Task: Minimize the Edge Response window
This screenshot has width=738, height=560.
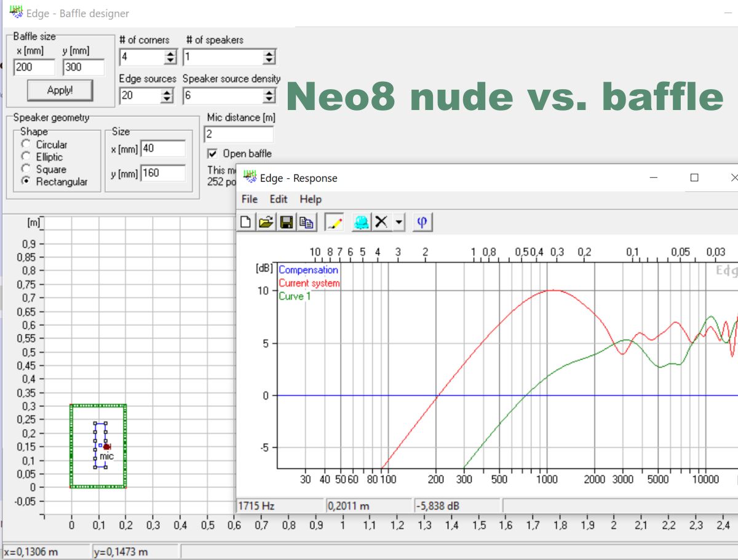Action: [654, 178]
